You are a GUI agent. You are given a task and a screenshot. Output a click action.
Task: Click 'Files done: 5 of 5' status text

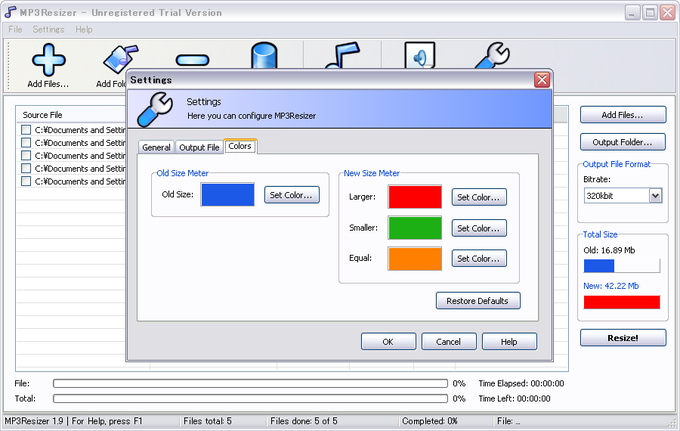304,421
